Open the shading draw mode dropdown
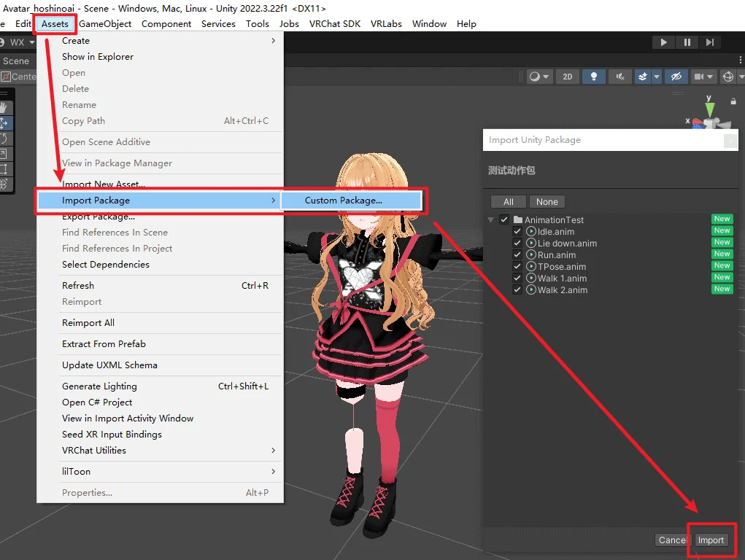 539,77
